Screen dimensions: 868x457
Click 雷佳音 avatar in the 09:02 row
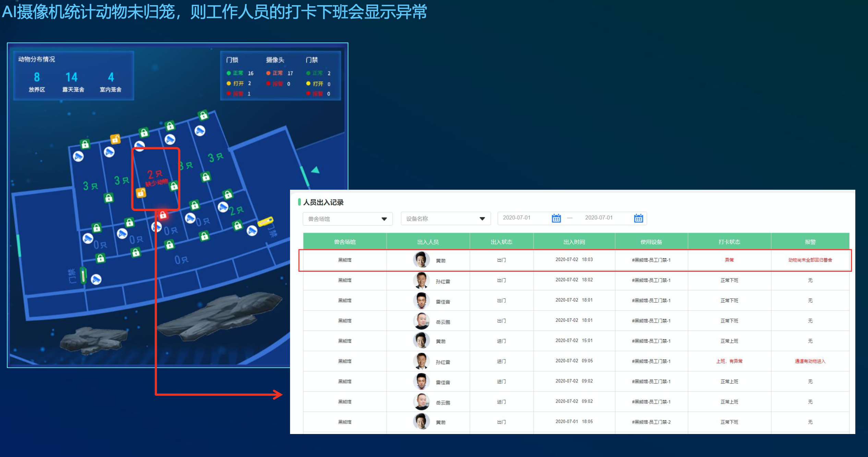click(x=421, y=381)
